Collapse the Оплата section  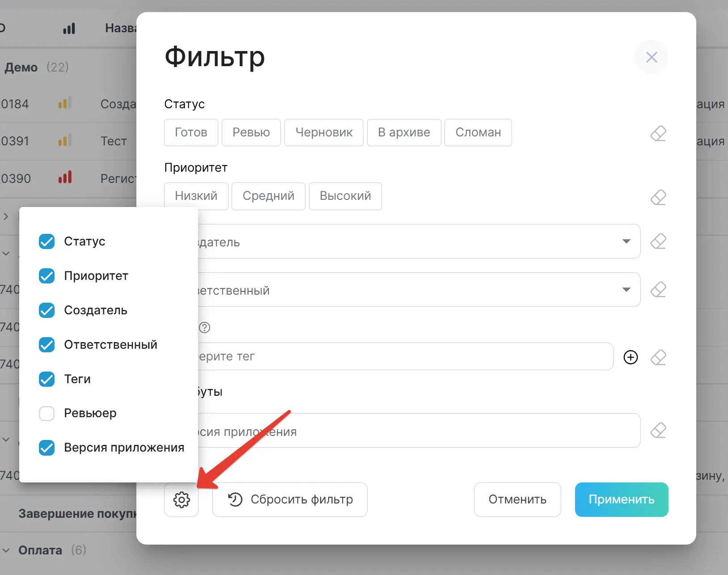(x=6, y=550)
